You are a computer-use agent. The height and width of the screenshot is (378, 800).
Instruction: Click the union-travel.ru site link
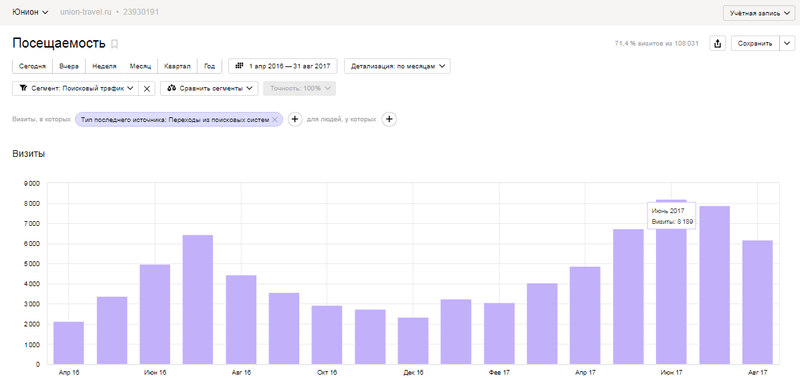[x=86, y=12]
